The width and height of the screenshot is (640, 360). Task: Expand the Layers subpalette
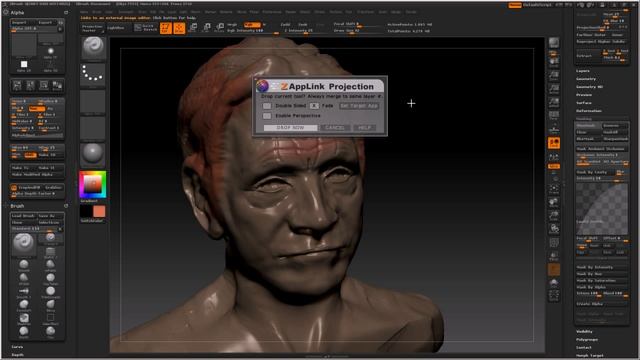pyautogui.click(x=583, y=71)
